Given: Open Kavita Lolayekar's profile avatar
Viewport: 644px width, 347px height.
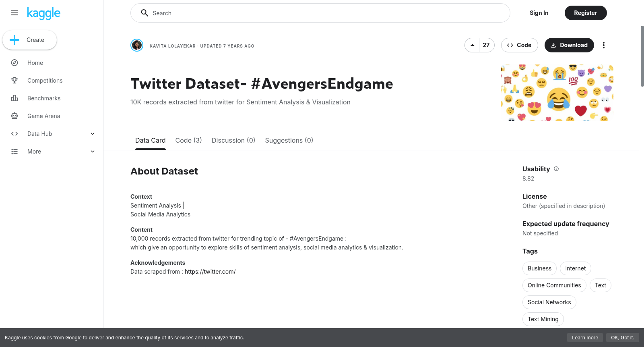Looking at the screenshot, I should [x=137, y=45].
